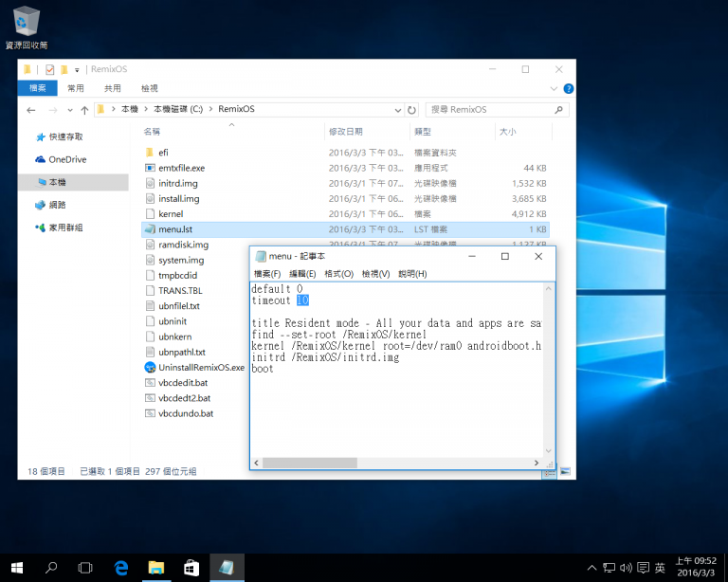Viewport: 728px width, 582px height.
Task: Open Notepad 檔案(F) menu
Action: pos(267,274)
